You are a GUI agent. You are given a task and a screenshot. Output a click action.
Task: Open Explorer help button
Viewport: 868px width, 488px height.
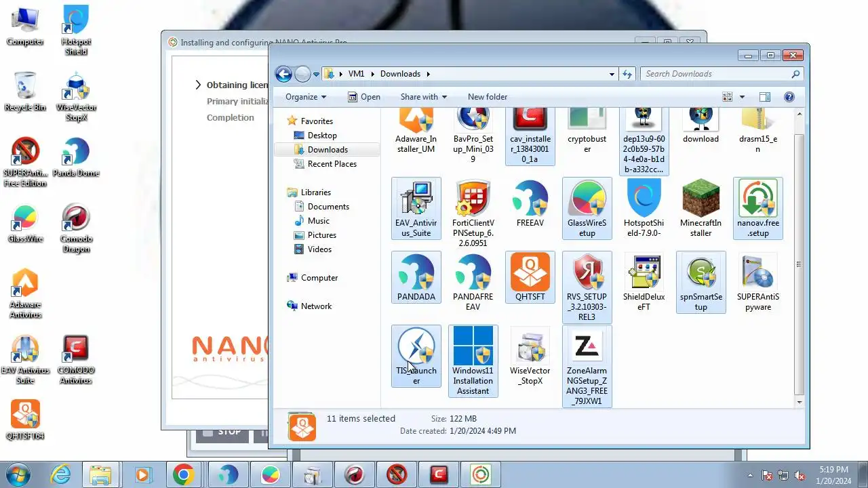tap(789, 97)
